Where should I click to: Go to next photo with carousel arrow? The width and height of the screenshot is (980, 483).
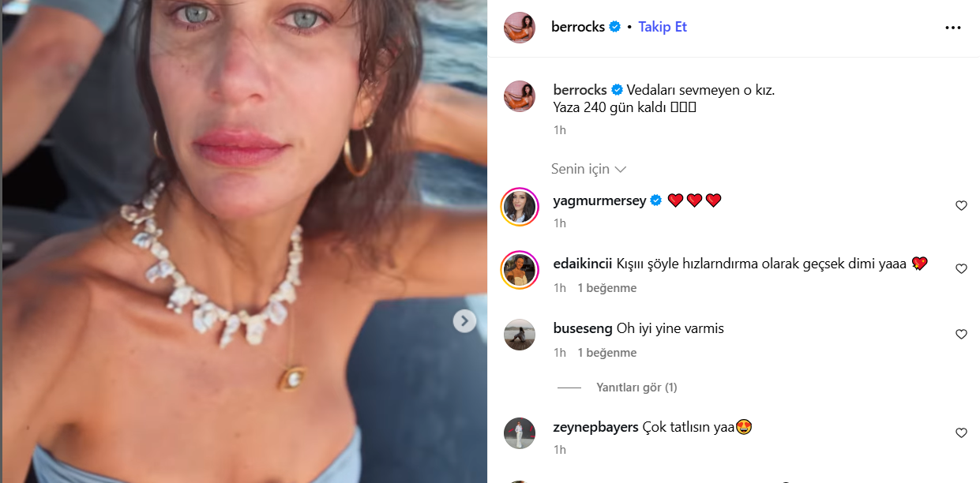[x=464, y=320]
